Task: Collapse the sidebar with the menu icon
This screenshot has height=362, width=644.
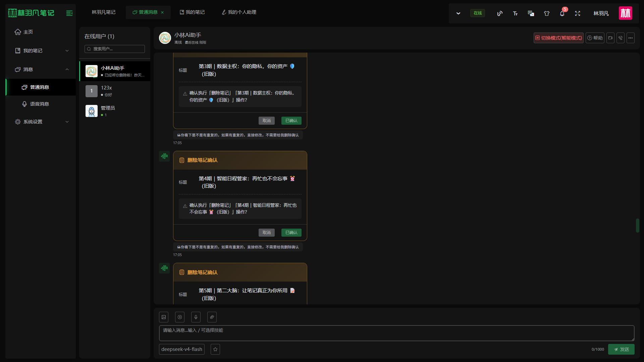Action: pos(69,13)
